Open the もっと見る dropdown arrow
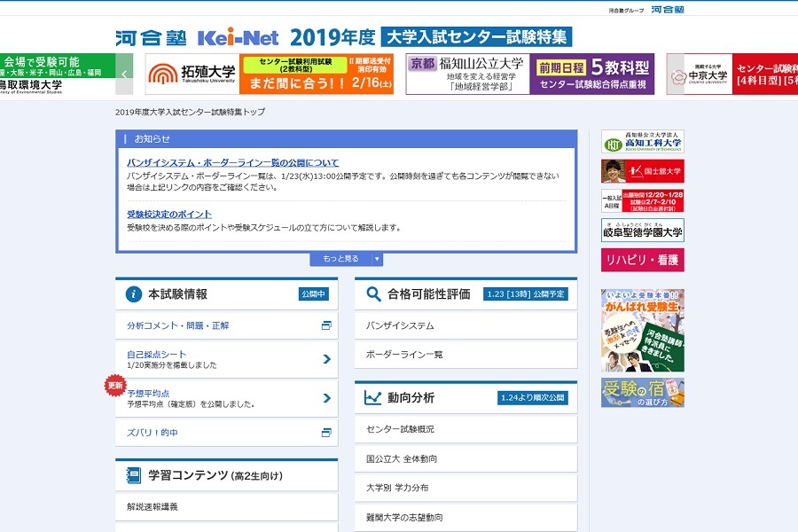The width and height of the screenshot is (798, 532). tap(375, 258)
